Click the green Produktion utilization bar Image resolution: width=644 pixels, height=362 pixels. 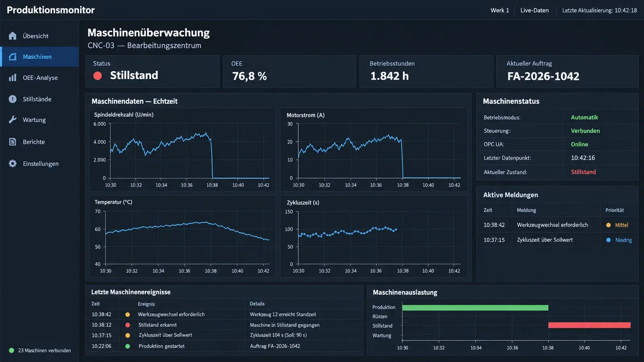(475, 308)
